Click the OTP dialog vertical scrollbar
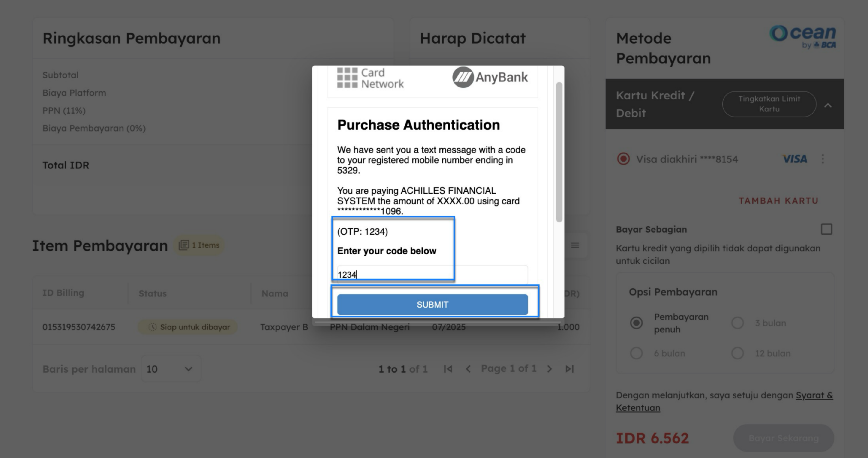The height and width of the screenshot is (458, 868). [559, 152]
